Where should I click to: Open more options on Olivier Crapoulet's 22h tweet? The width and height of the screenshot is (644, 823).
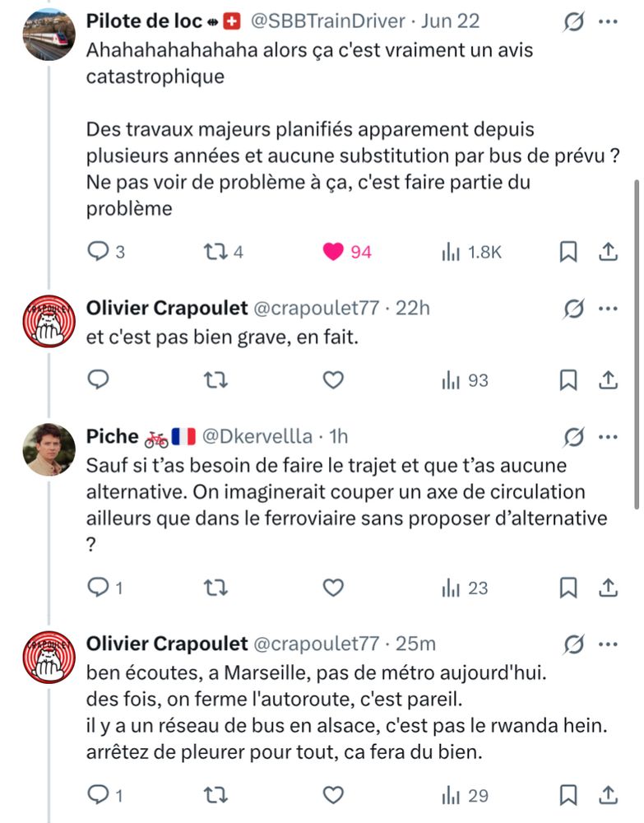(x=608, y=309)
